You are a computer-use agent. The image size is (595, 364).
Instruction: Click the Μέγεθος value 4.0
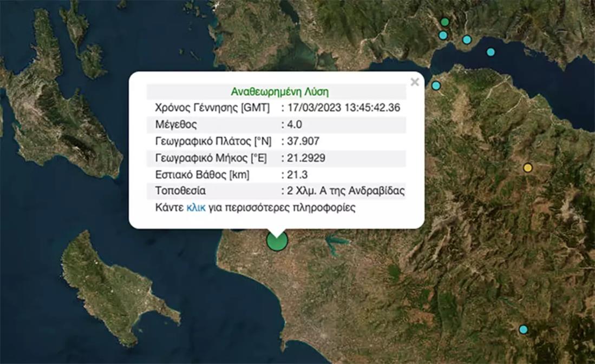tap(295, 124)
